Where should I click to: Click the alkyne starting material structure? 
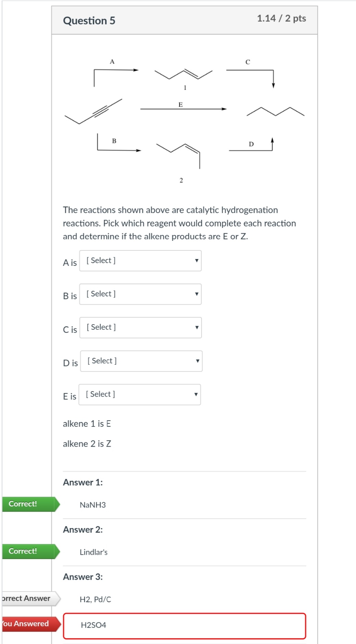[x=93, y=112]
